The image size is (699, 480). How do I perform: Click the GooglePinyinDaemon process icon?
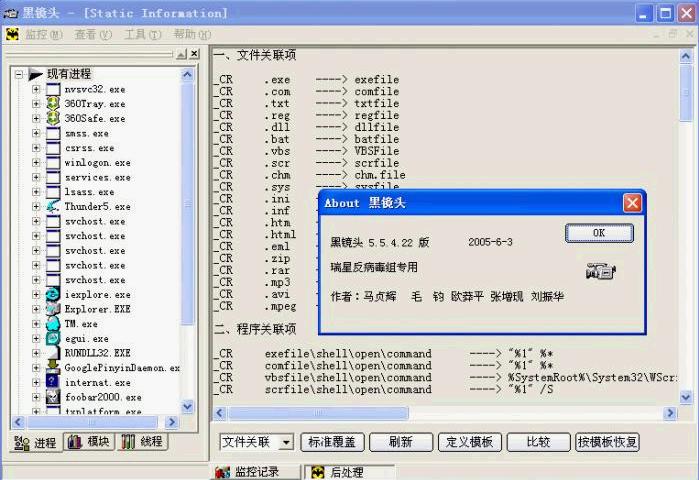tap(53, 368)
